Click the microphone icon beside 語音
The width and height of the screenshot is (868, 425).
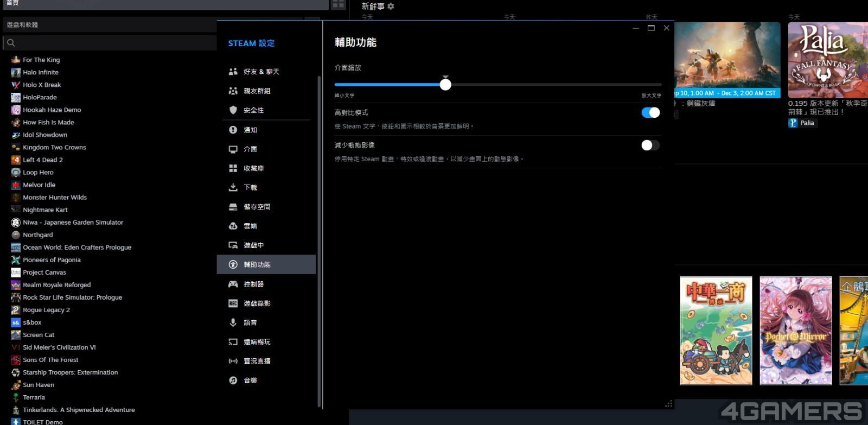tap(233, 322)
